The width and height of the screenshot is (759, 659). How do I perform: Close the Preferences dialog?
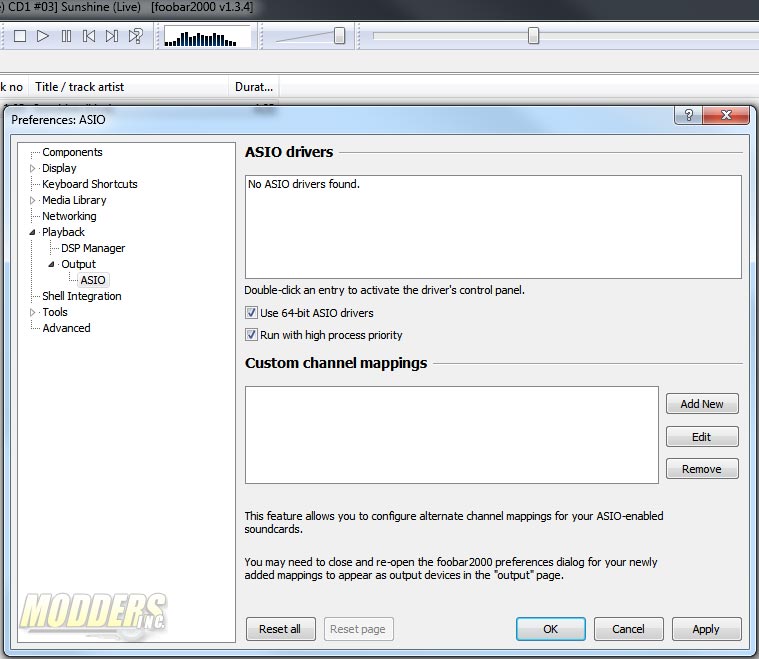(726, 115)
